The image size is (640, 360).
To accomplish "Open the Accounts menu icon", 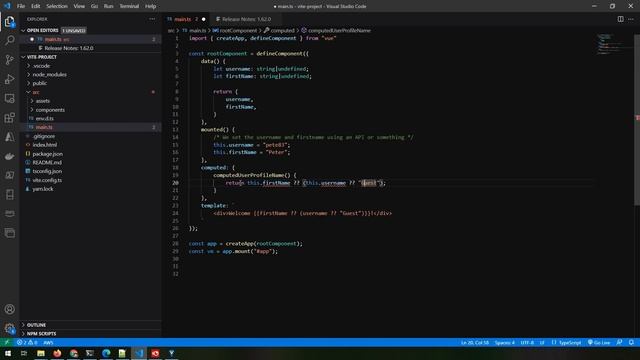I will point(9,309).
